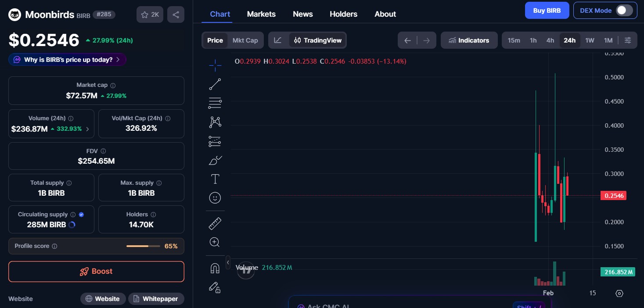Select the measure ruler tool
Image resolution: width=644 pixels, height=308 pixels.
click(215, 223)
